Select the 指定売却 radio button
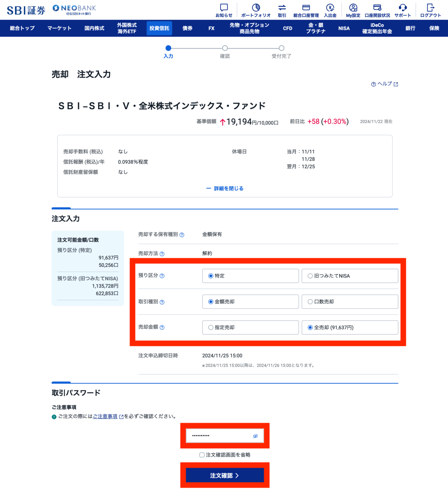This screenshot has width=448, height=489. [211, 328]
